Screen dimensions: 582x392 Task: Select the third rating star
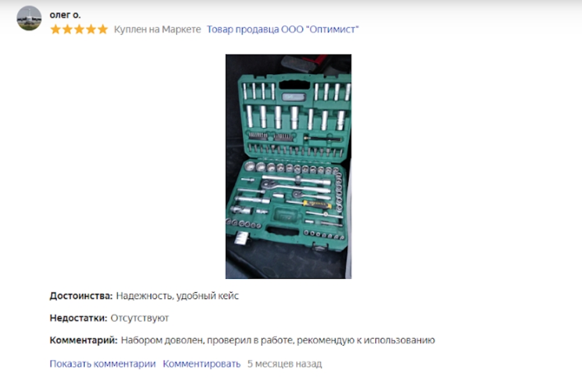(x=79, y=29)
